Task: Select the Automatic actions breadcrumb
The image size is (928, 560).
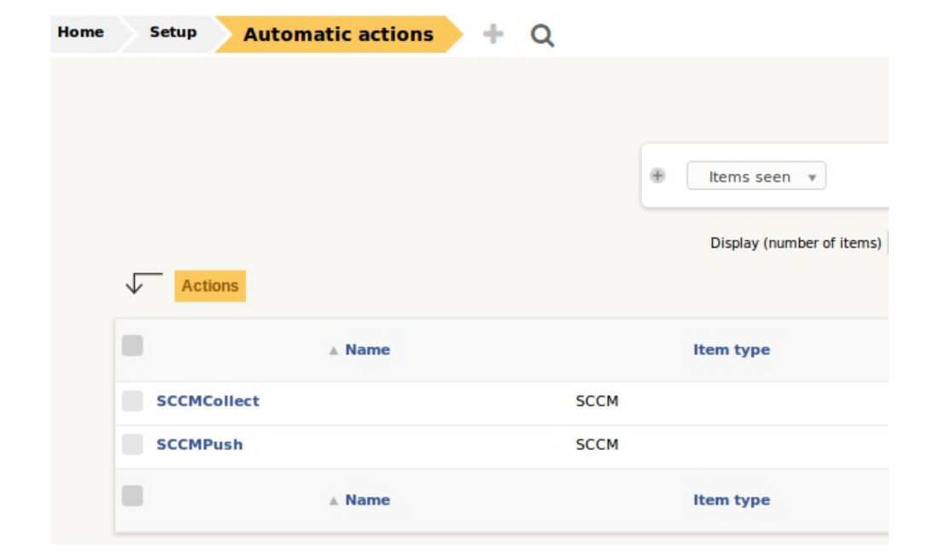Action: 338,35
